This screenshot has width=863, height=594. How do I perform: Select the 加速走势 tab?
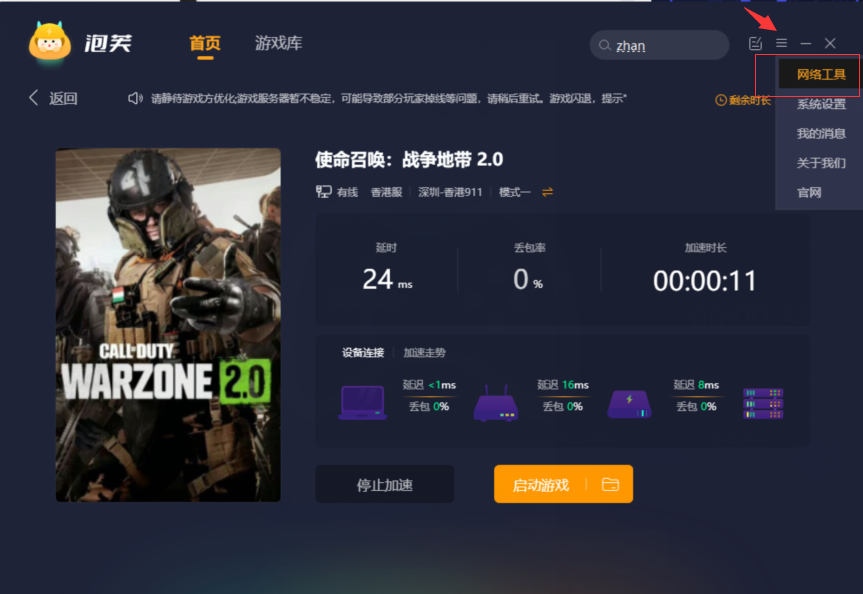point(424,352)
